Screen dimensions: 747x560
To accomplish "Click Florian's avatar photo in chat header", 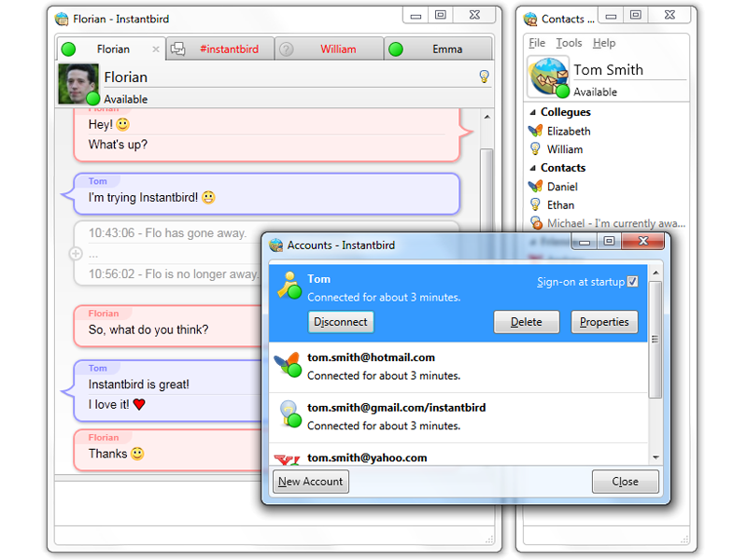I will tap(78, 83).
